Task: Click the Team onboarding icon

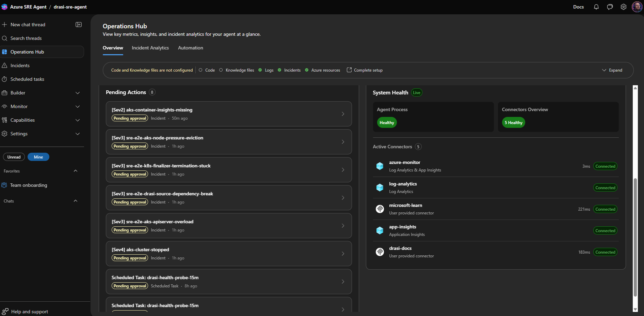Action: click(4, 185)
